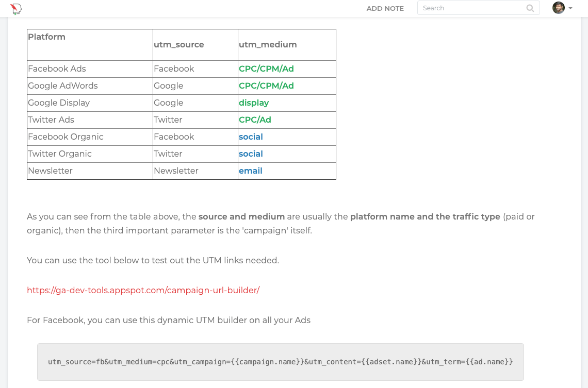Click social in Facebook Organic row

pyautogui.click(x=251, y=137)
